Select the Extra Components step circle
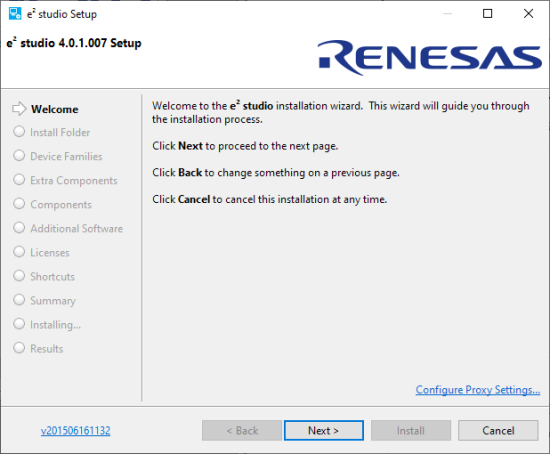 tap(19, 180)
